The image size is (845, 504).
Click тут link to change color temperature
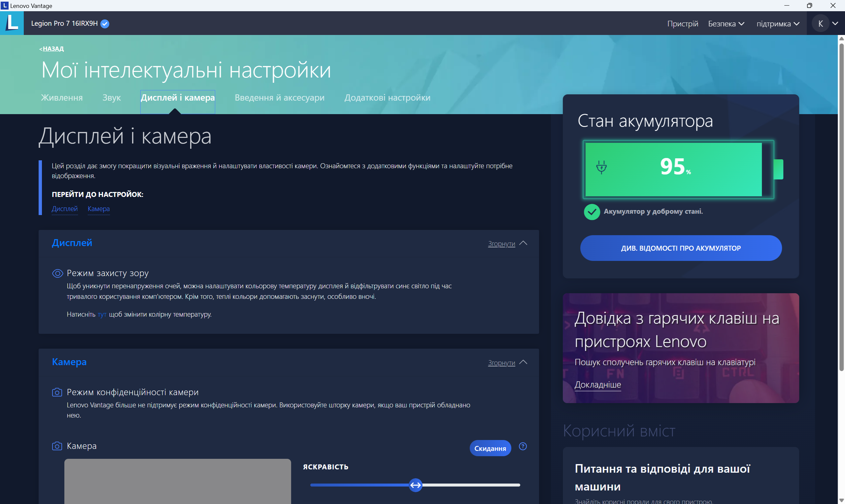(102, 314)
